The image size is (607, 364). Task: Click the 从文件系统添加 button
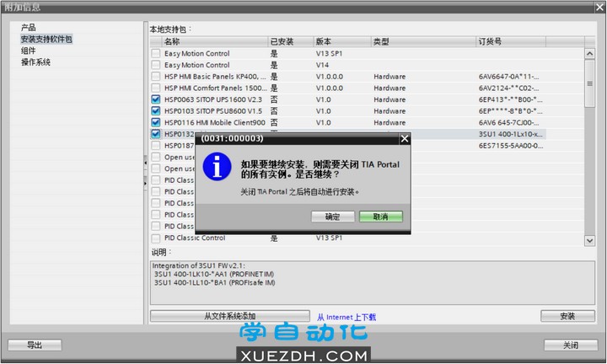(x=230, y=316)
